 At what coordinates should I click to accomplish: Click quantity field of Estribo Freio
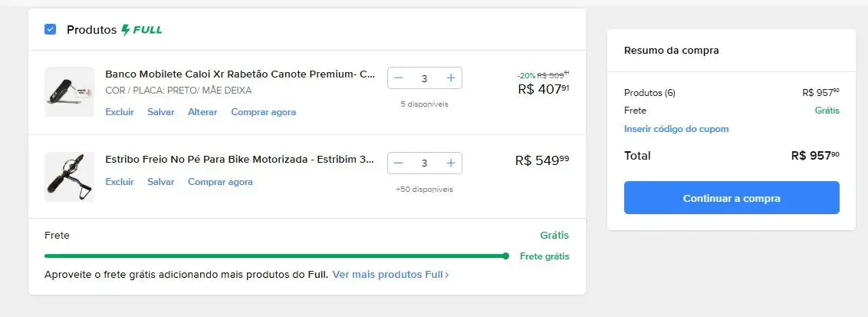(x=424, y=163)
